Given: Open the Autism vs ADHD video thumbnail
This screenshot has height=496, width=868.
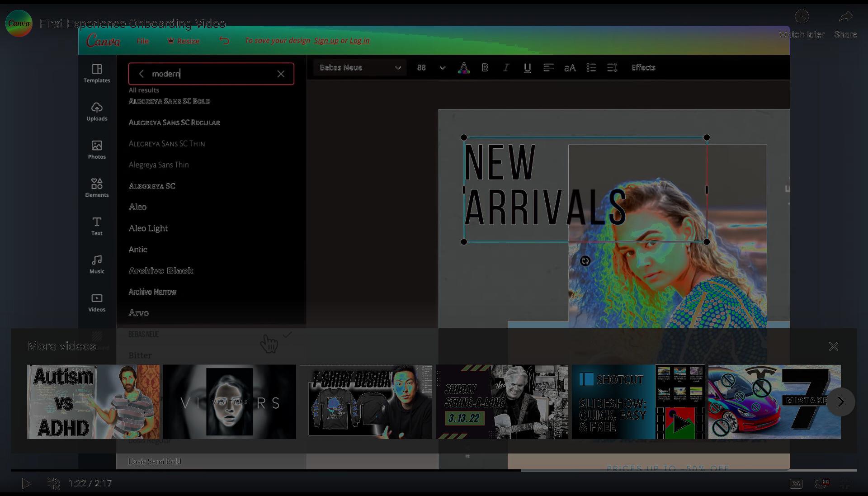Looking at the screenshot, I should (x=93, y=402).
